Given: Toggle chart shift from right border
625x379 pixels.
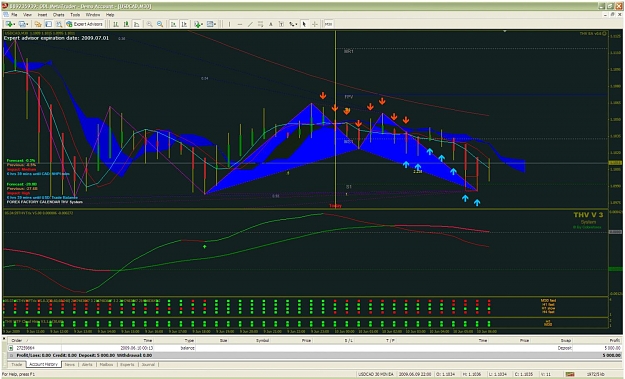Looking at the screenshot, I should (x=184, y=24).
